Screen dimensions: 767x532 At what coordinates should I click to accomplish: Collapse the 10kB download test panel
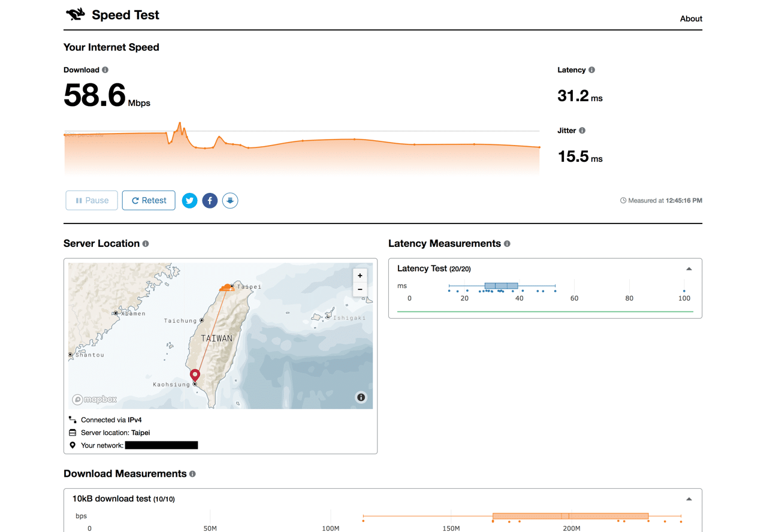689,498
